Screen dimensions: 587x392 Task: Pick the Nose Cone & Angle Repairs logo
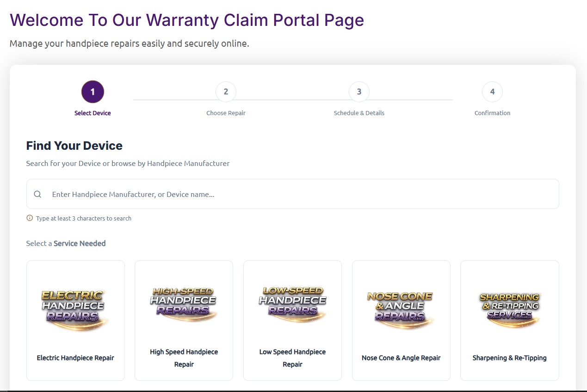401,308
